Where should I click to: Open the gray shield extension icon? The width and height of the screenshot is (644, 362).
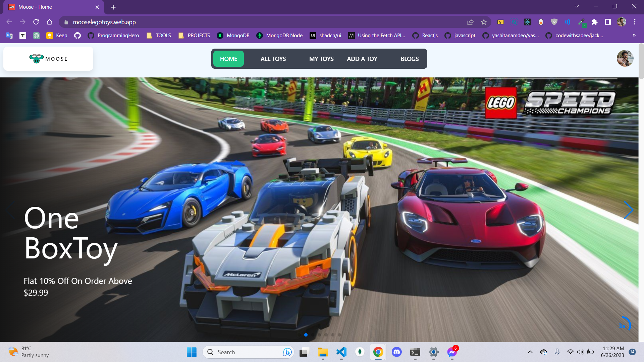point(554,22)
